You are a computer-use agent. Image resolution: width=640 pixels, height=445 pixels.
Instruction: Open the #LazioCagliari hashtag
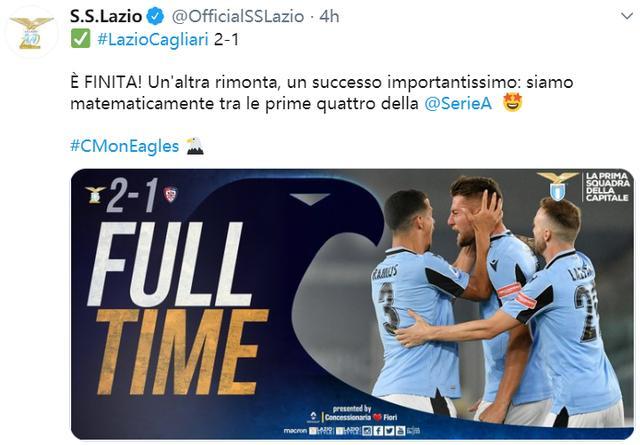(153, 40)
